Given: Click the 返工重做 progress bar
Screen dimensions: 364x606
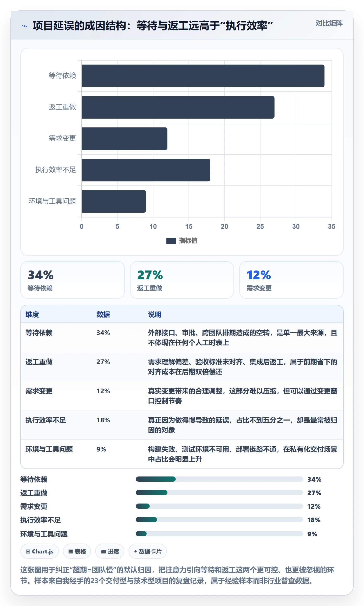Looking at the screenshot, I should (219, 493).
